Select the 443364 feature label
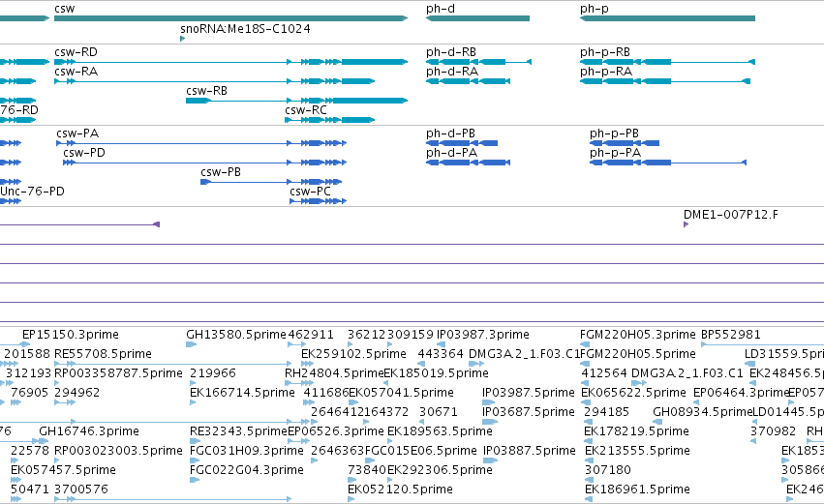Image resolution: width=824 pixels, height=504 pixels. (x=441, y=354)
